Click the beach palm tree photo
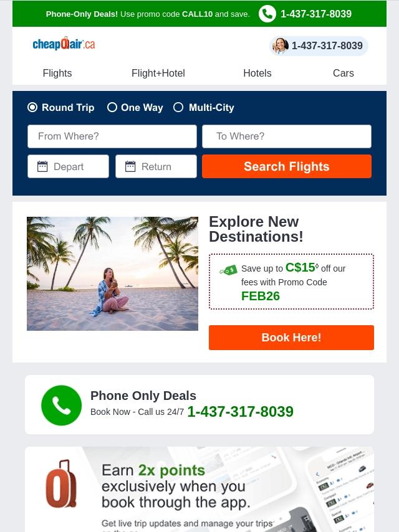 tap(112, 274)
